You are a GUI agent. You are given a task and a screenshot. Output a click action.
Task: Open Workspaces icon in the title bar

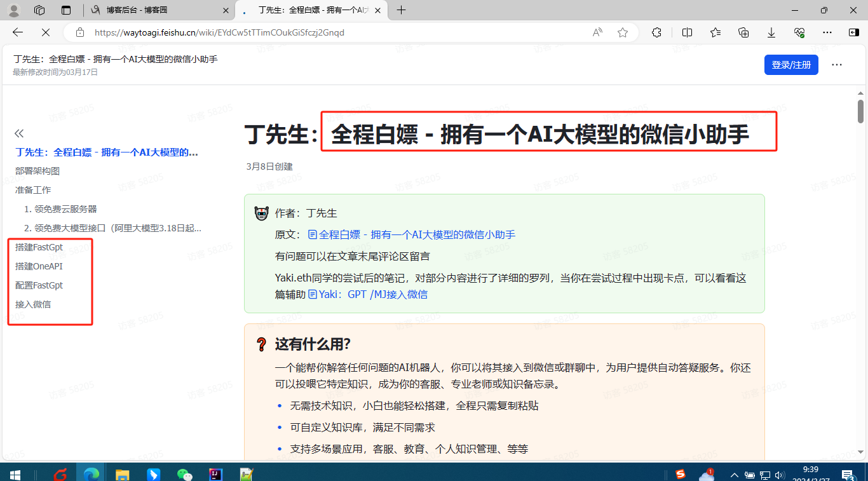(x=39, y=10)
